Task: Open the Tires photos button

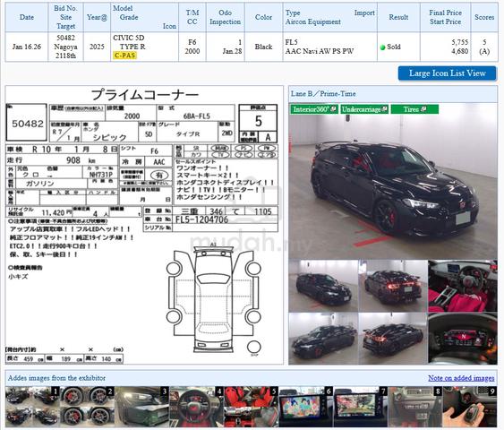Action: [x=414, y=109]
